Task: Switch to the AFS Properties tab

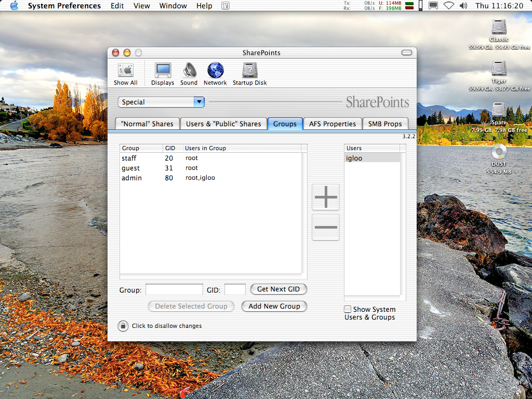Action: click(x=332, y=124)
